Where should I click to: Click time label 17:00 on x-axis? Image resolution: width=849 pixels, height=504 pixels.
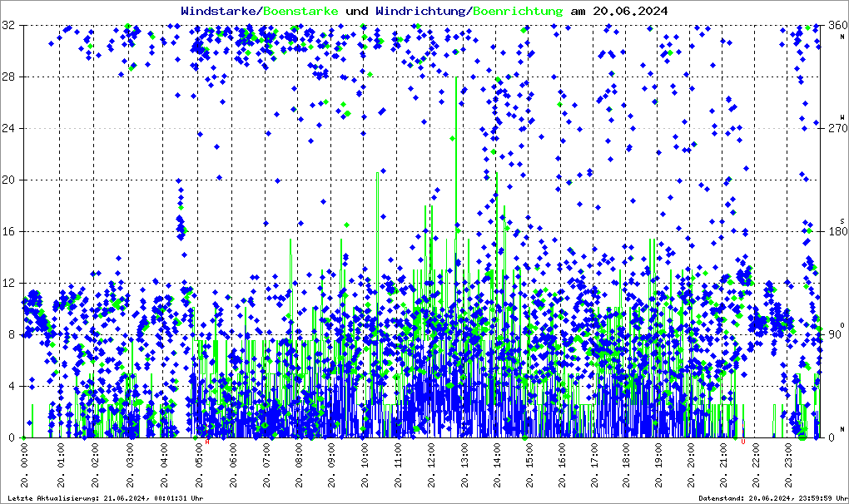(594, 456)
